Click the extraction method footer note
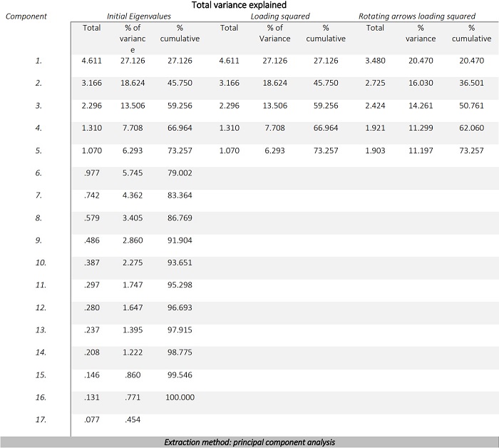Viewport: 499px width, 448px height. (x=249, y=442)
